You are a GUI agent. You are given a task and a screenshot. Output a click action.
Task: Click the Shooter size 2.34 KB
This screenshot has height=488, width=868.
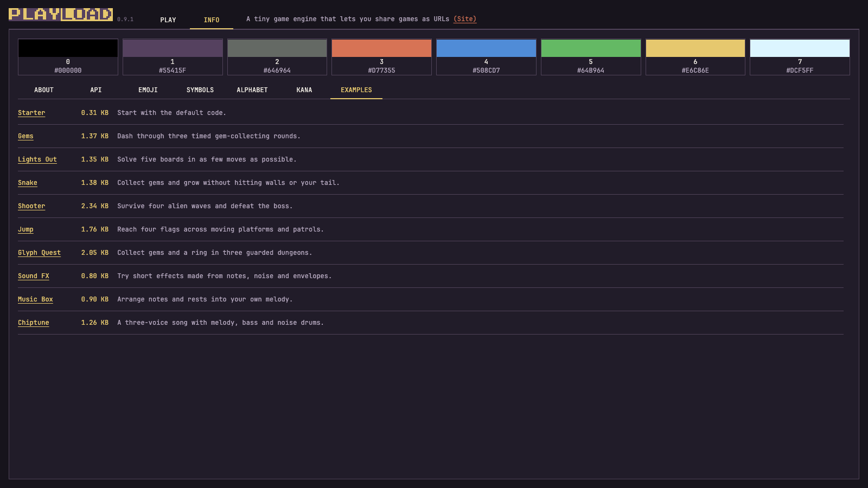coord(95,206)
